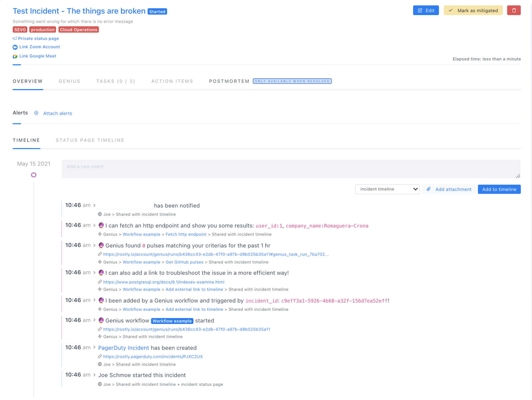Expand the has been notified event chevron
This screenshot has width=532, height=400.
point(94,205)
